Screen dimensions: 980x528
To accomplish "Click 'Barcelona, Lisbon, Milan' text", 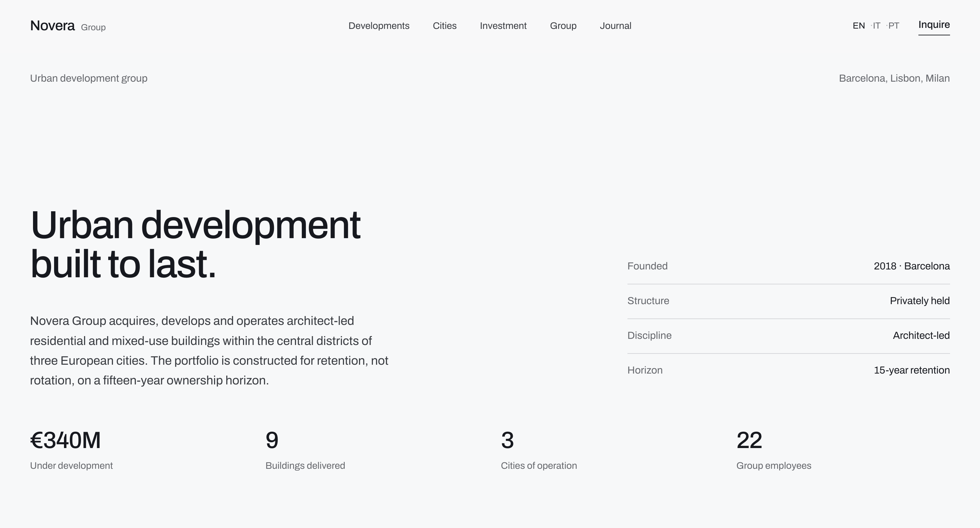I will (894, 78).
